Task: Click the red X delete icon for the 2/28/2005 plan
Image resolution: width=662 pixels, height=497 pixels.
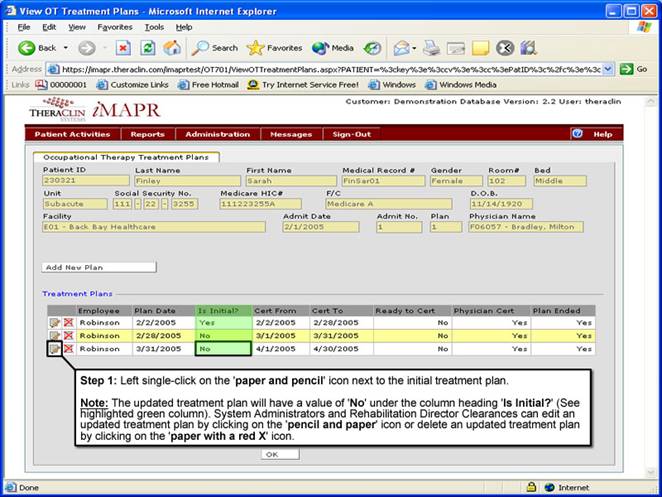Action: coord(68,336)
